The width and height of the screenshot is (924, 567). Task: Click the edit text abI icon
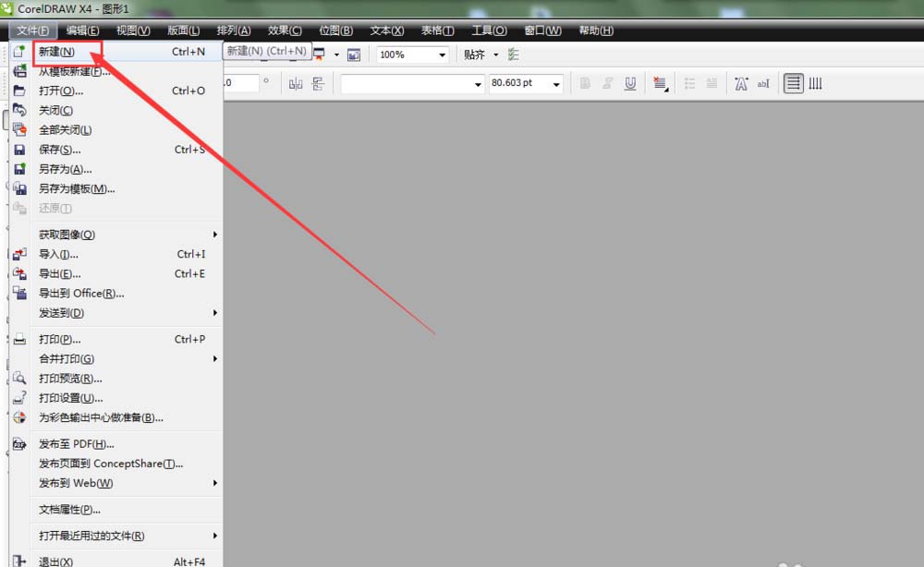point(763,84)
